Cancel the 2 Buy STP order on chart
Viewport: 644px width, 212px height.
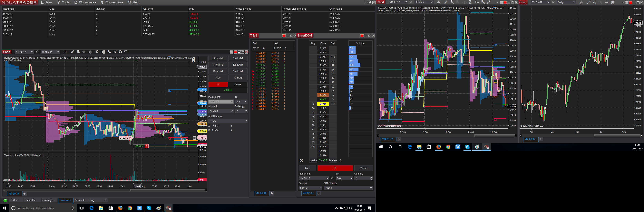pos(194,138)
